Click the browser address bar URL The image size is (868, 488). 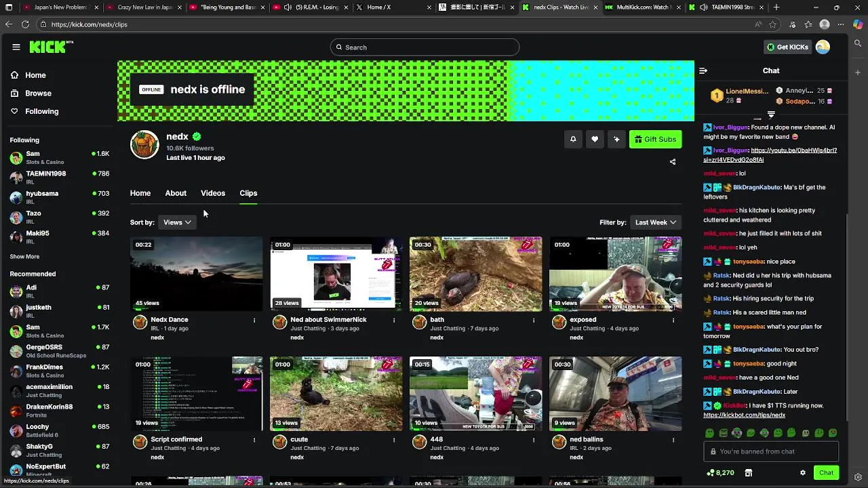pos(89,24)
